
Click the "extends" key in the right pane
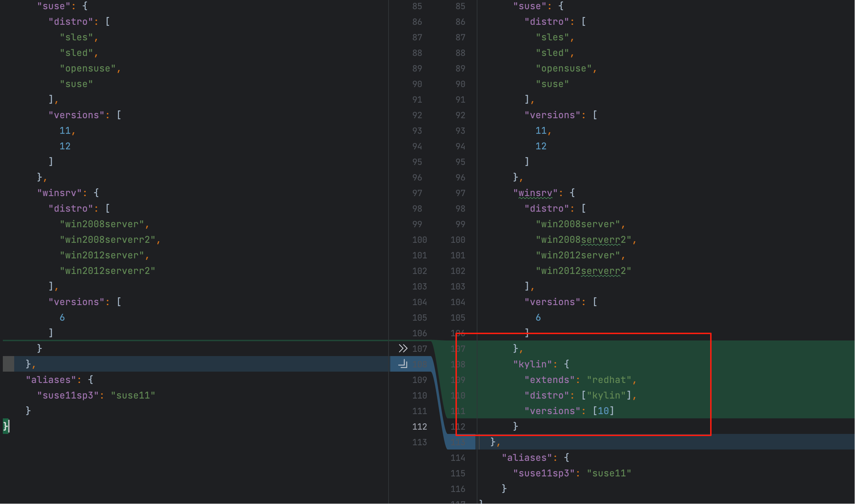549,380
